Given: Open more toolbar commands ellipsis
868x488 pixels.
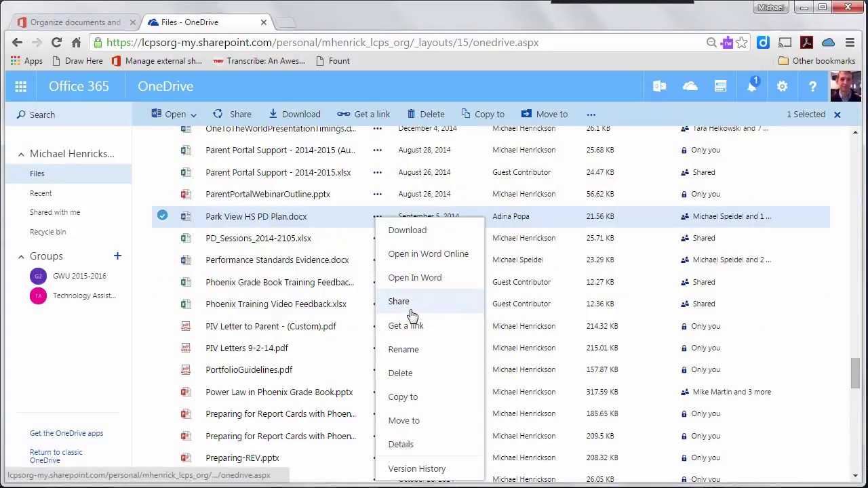Looking at the screenshot, I should click(591, 115).
